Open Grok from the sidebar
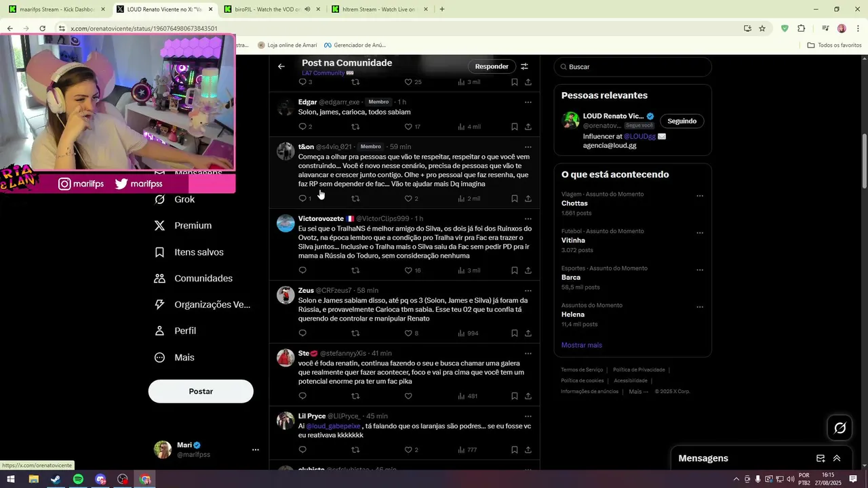Viewport: 868px width, 488px height. (x=175, y=199)
